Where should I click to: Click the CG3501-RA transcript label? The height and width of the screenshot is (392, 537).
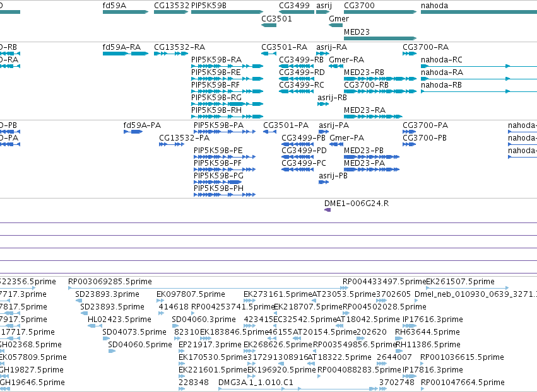284,47
